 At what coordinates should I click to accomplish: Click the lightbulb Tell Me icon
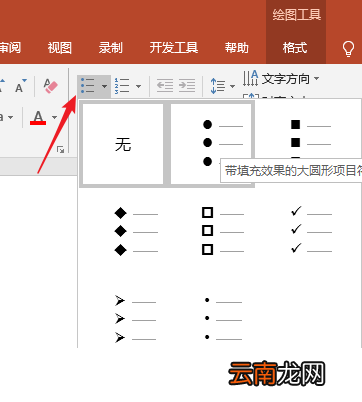(x=348, y=49)
